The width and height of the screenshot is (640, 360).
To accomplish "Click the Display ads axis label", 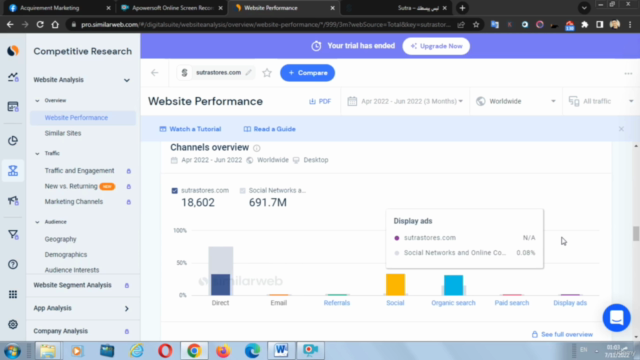I will 570,303.
